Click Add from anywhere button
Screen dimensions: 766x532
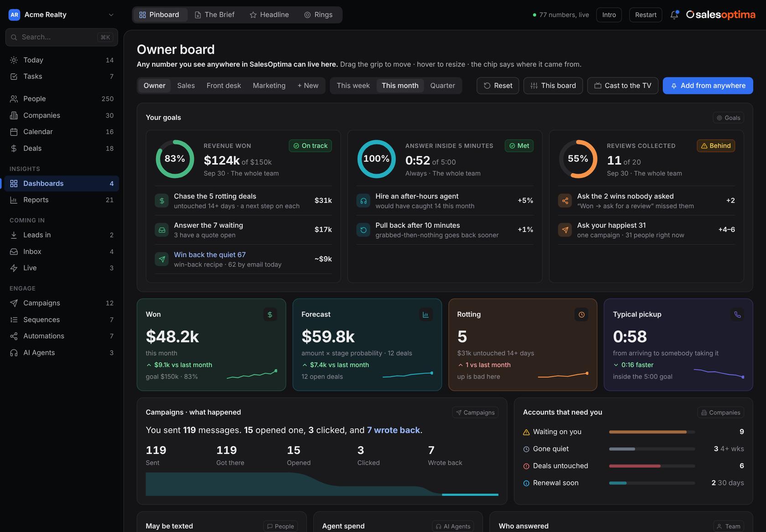tap(708, 86)
